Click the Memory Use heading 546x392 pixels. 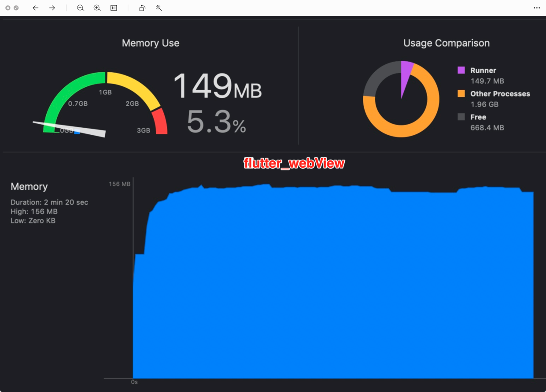point(151,43)
